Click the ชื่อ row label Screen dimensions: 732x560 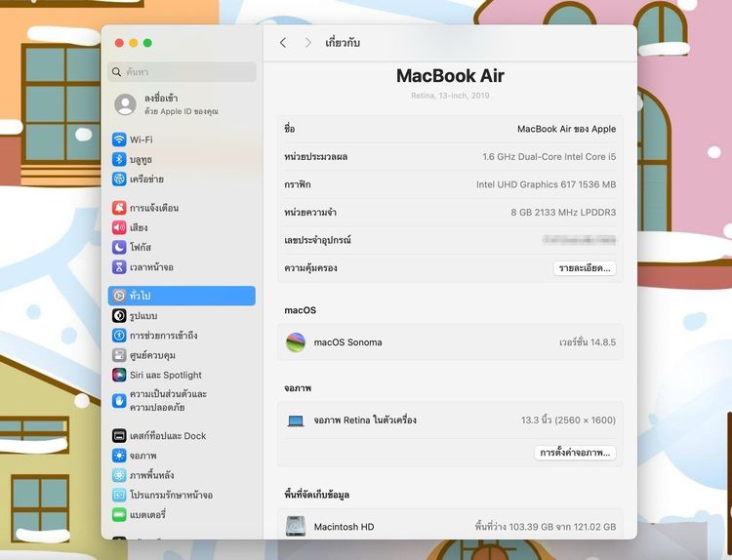click(290, 129)
